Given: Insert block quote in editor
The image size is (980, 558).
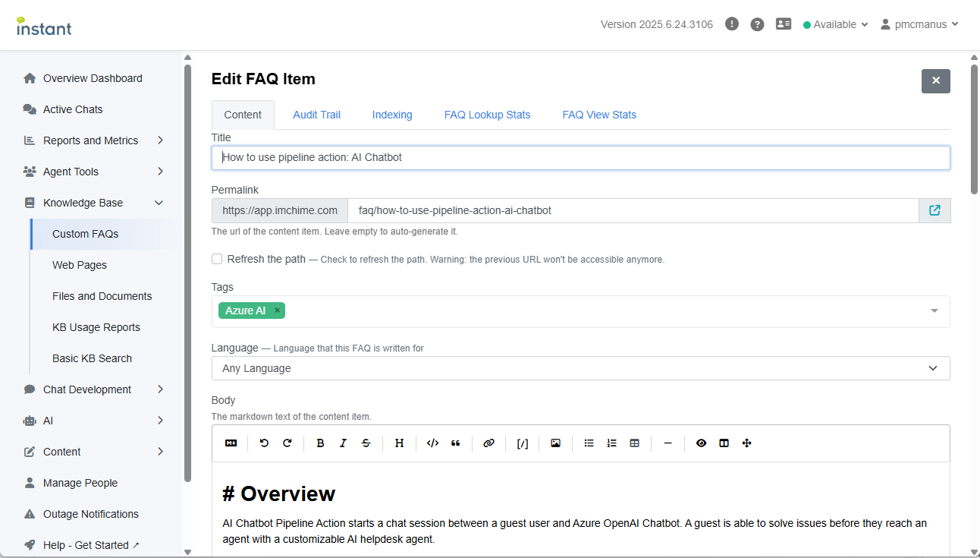Looking at the screenshot, I should 456,443.
